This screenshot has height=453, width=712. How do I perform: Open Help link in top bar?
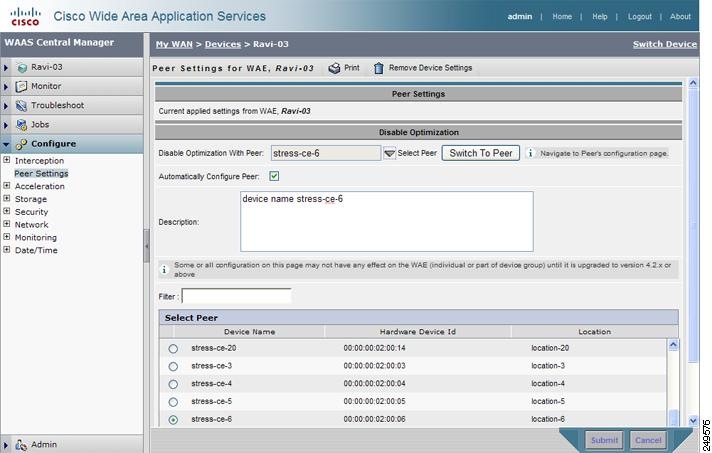click(599, 16)
